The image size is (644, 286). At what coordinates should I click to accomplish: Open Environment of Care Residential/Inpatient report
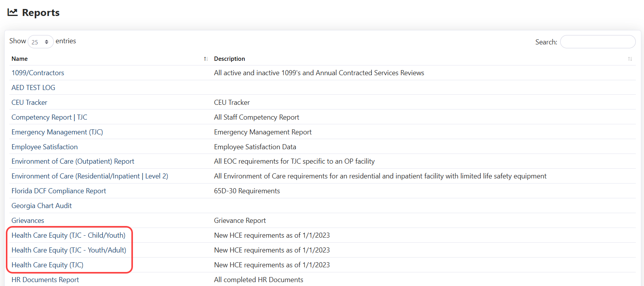point(90,176)
